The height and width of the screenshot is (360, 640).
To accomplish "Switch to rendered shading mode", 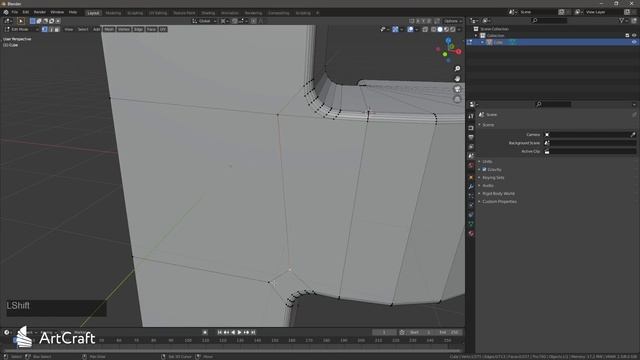I will tap(452, 29).
